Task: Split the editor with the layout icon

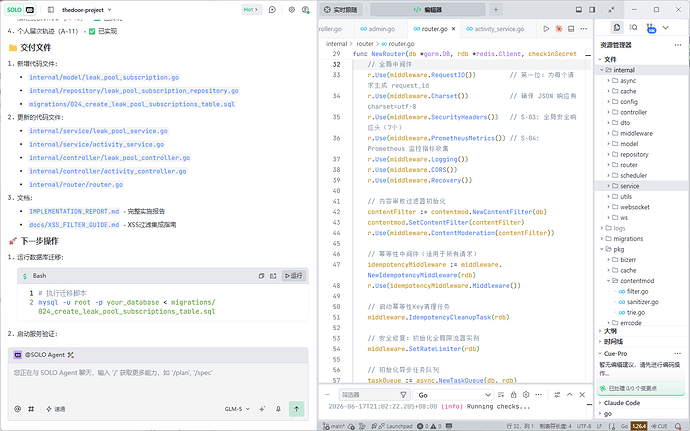Action: (571, 29)
